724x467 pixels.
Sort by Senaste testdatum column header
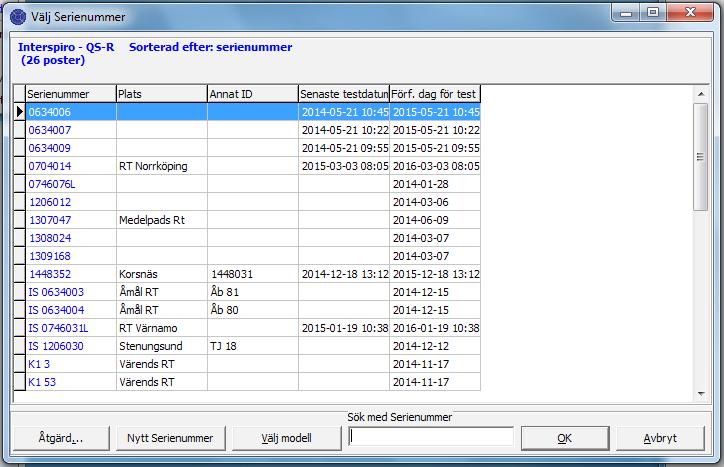click(x=344, y=94)
